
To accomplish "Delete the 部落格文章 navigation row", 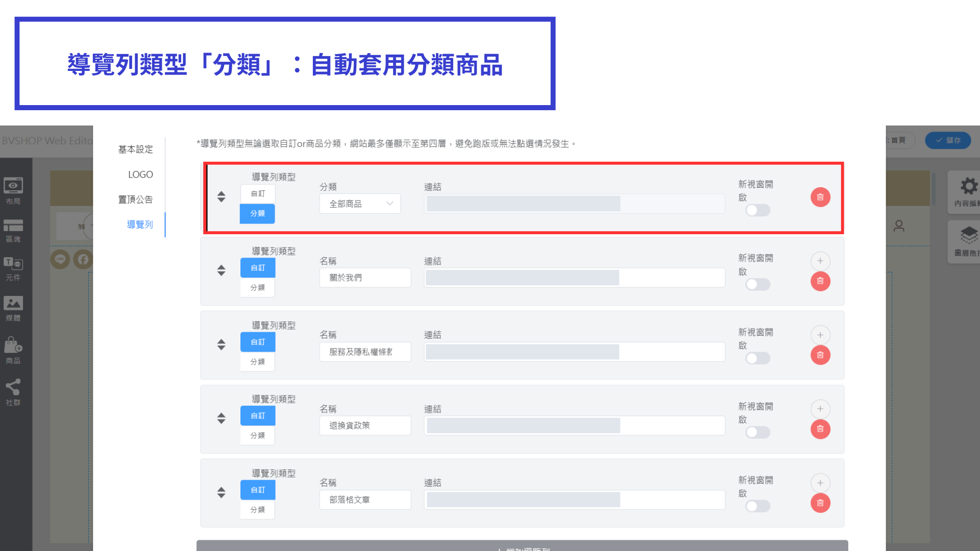I will [820, 503].
